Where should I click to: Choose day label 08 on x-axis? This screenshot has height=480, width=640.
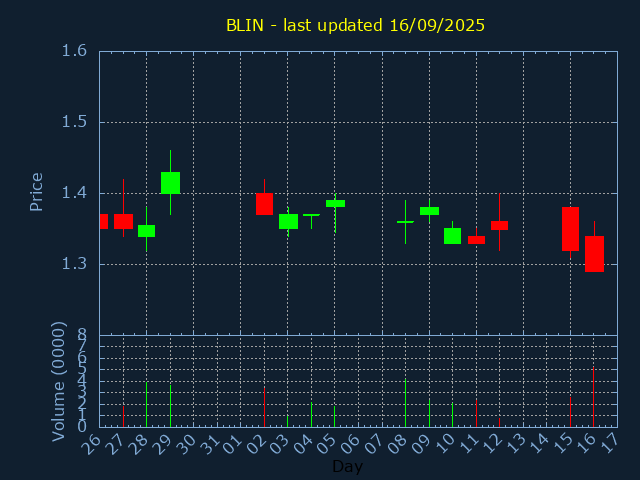(397, 444)
